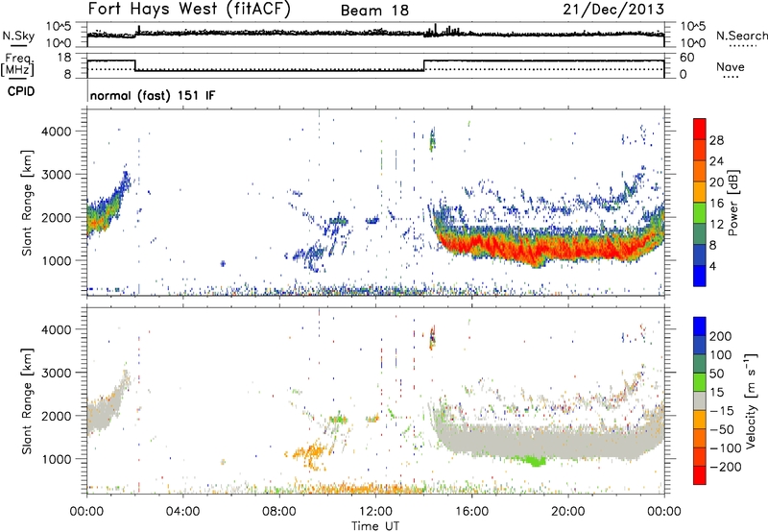
Task: Click the '12:00' time axis label
Action: [x=375, y=512]
